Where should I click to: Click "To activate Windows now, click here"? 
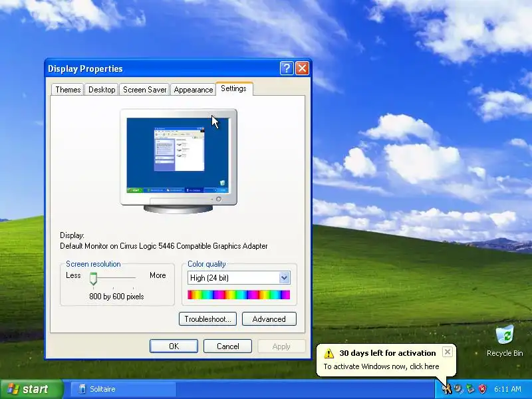[x=381, y=366]
